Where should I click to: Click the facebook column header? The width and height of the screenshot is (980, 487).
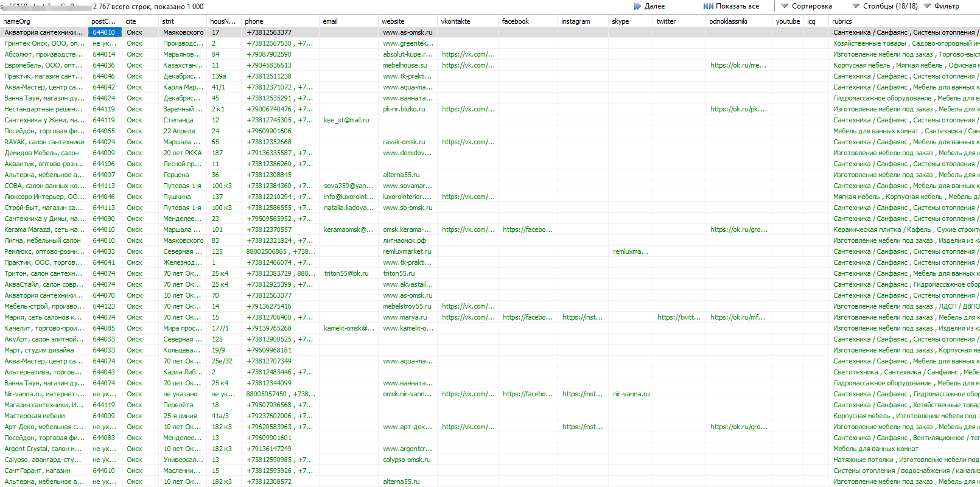pos(528,21)
